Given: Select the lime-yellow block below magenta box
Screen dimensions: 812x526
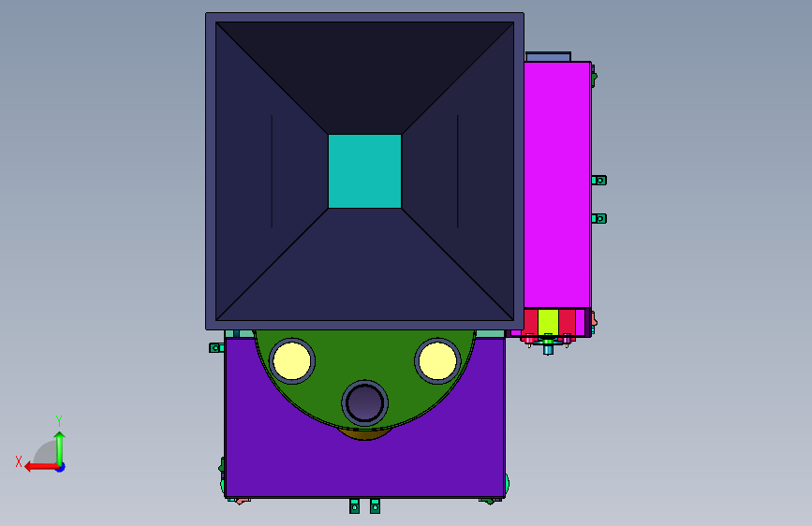Looking at the screenshot, I should [549, 322].
